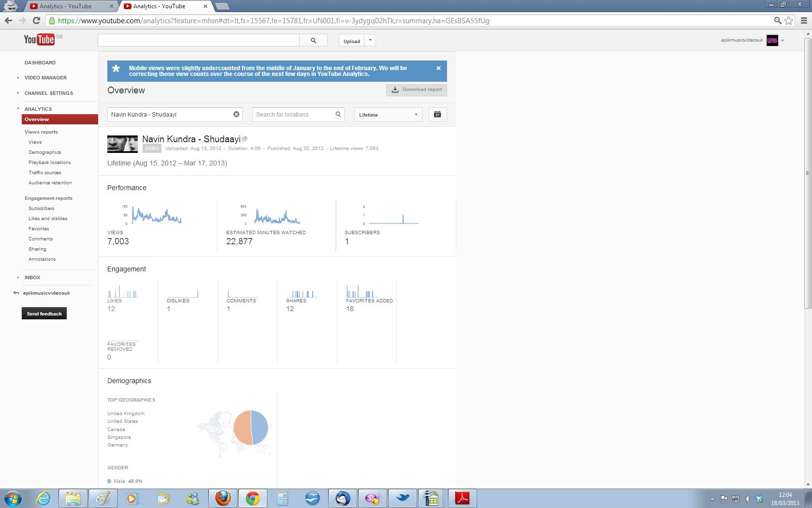
Task: Open the Traffic sources report
Action: tap(45, 173)
